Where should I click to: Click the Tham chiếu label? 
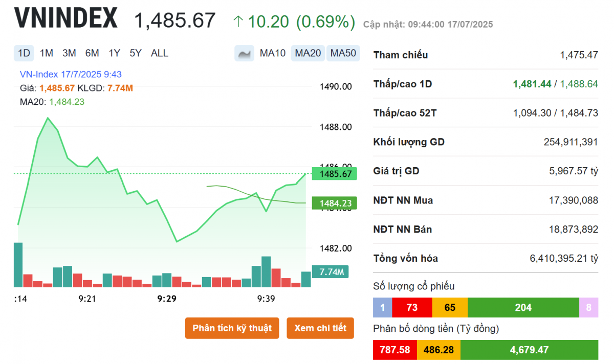[x=401, y=55]
